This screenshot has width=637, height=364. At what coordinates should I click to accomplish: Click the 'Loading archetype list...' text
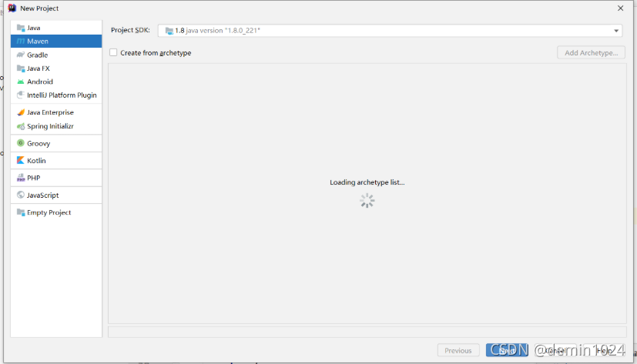pos(367,182)
